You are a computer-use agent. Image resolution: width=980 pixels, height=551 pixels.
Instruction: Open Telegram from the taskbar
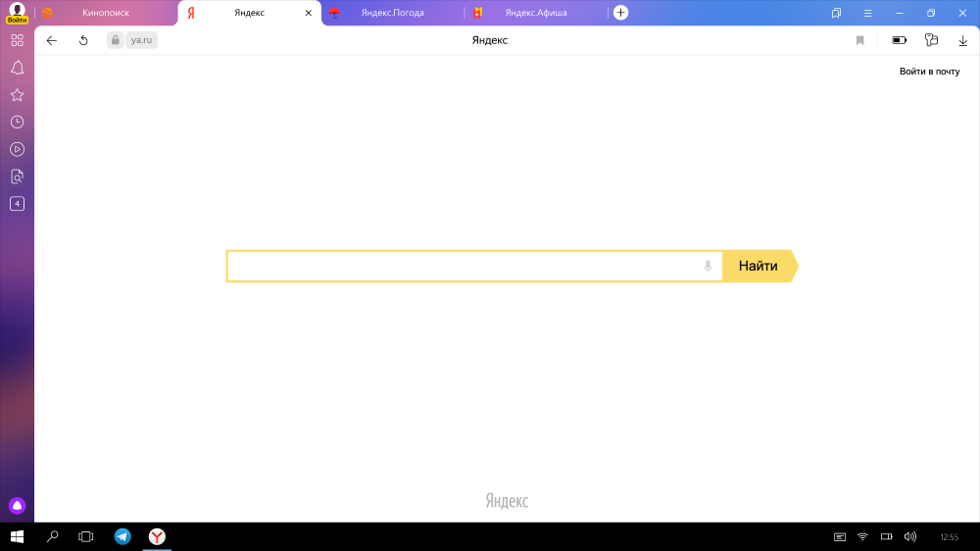pyautogui.click(x=122, y=536)
